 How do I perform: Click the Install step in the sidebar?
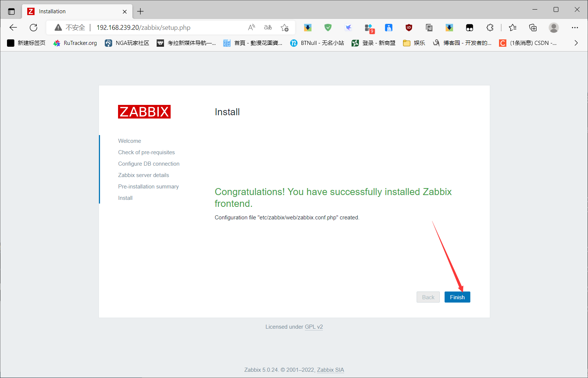tap(125, 198)
